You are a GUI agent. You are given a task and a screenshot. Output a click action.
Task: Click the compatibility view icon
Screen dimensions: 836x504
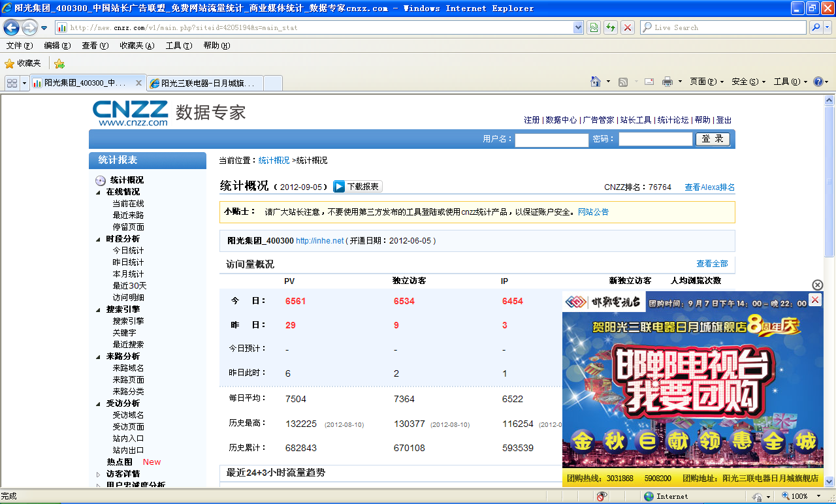(x=594, y=27)
